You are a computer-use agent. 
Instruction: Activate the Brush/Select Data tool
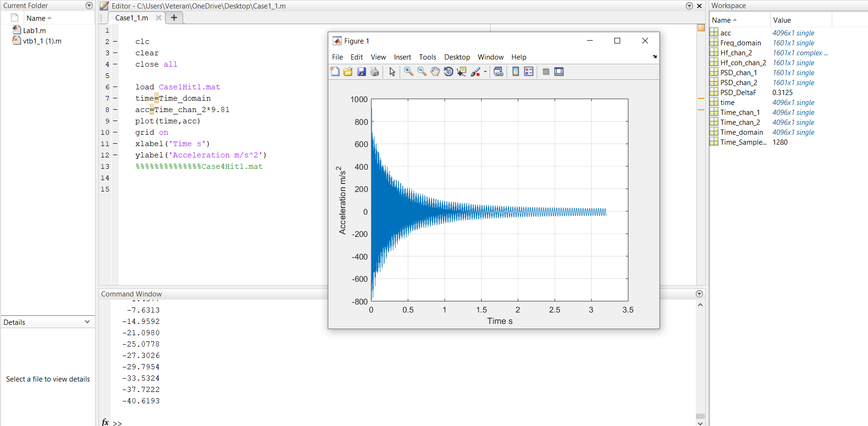[x=476, y=71]
